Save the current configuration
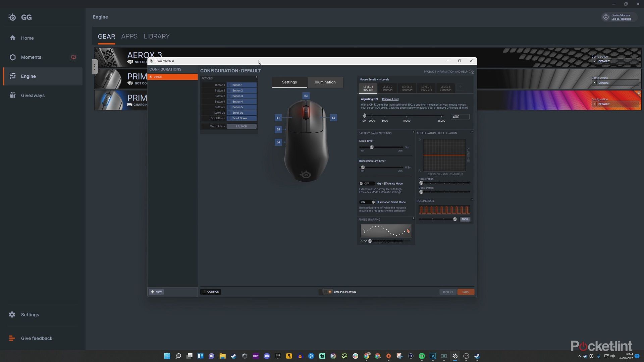 tap(466, 292)
